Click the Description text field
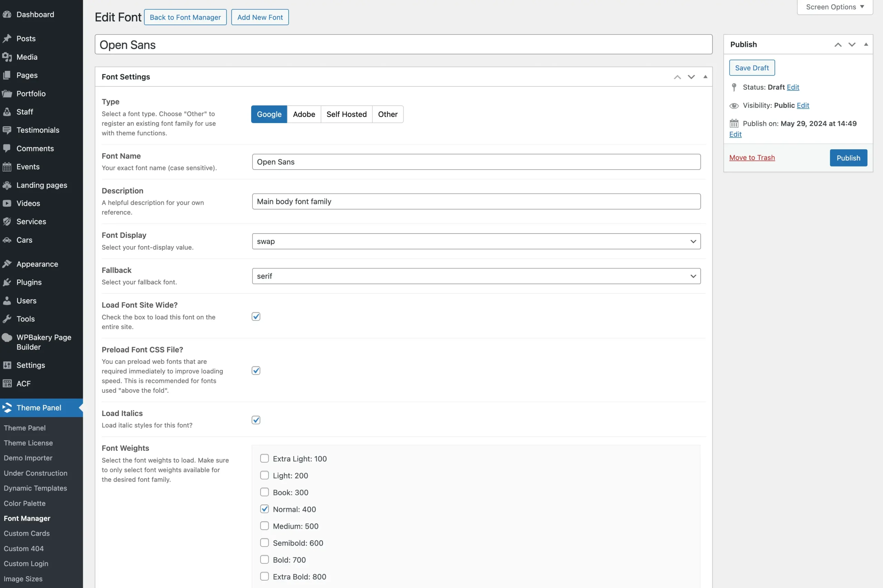Viewport: 883px width, 588px height. click(x=476, y=202)
